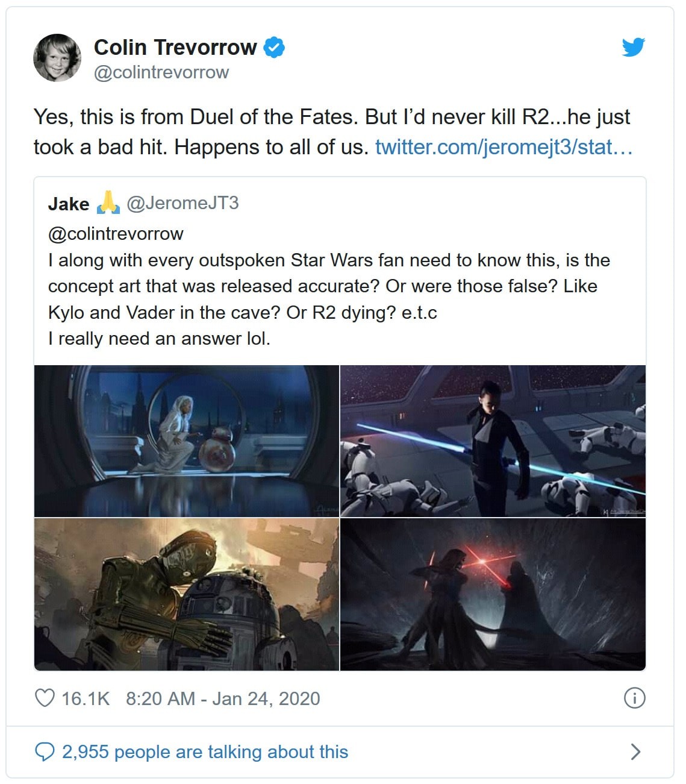View the blue double-bladed lightsaber image
Image resolution: width=686 pixels, height=784 pixels.
[493, 441]
